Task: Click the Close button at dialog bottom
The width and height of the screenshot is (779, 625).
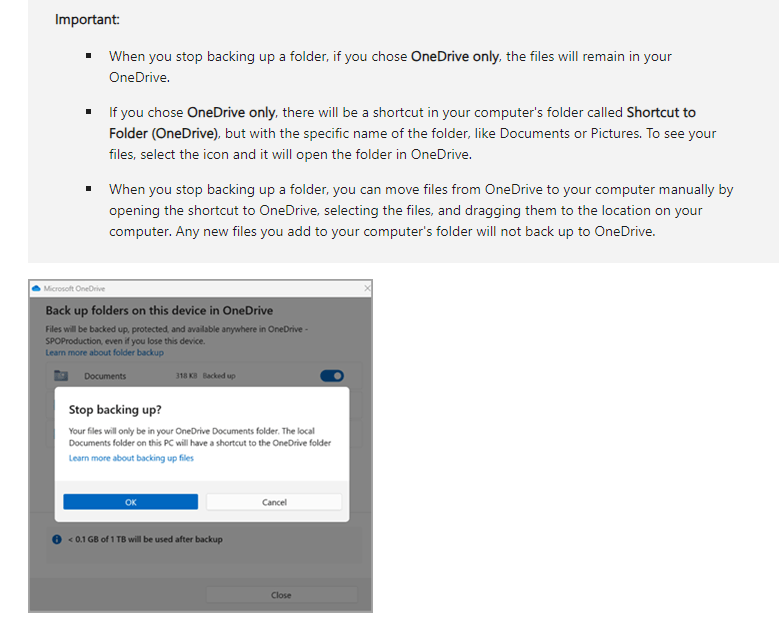Action: 281,595
